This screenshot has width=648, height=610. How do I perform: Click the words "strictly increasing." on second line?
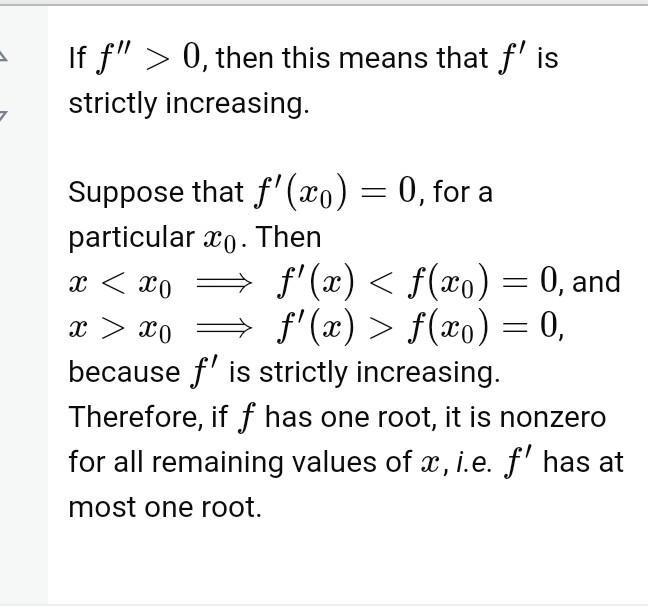[189, 103]
